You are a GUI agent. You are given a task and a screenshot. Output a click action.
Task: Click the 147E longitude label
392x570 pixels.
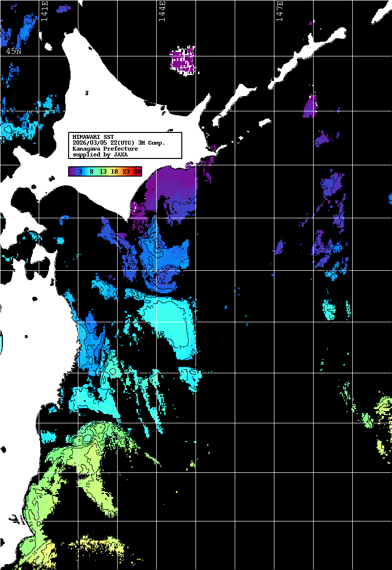click(280, 10)
